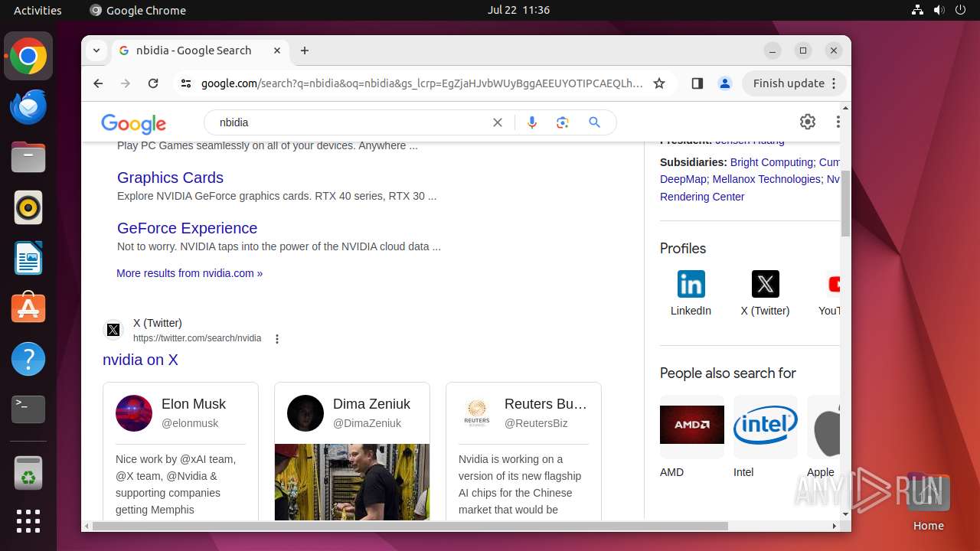The image size is (980, 551).
Task: Open site information icon in address bar
Action: [x=186, y=83]
